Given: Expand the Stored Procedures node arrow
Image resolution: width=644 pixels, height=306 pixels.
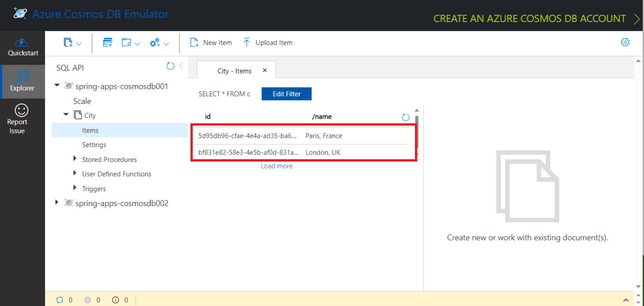Looking at the screenshot, I should pos(75,159).
